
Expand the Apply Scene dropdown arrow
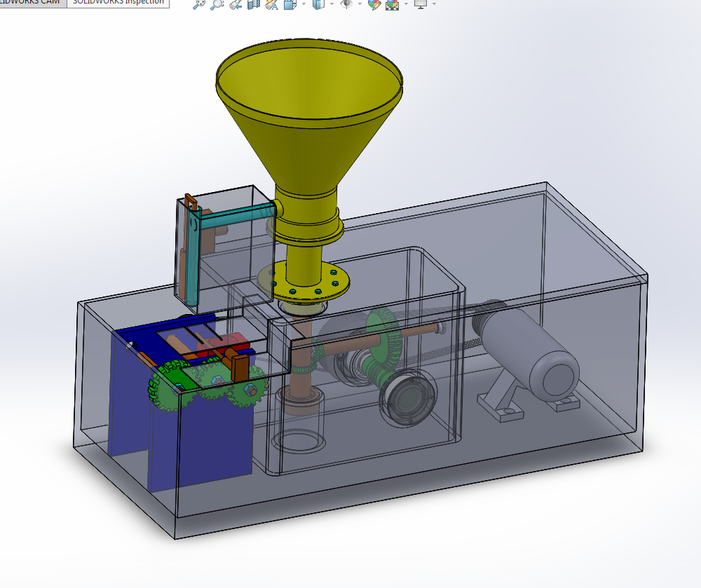click(406, 4)
